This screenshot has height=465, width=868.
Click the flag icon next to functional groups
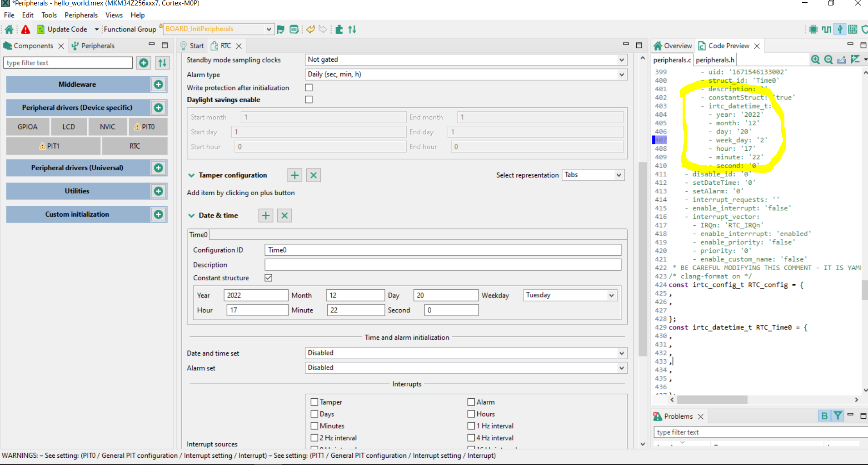pos(281,29)
